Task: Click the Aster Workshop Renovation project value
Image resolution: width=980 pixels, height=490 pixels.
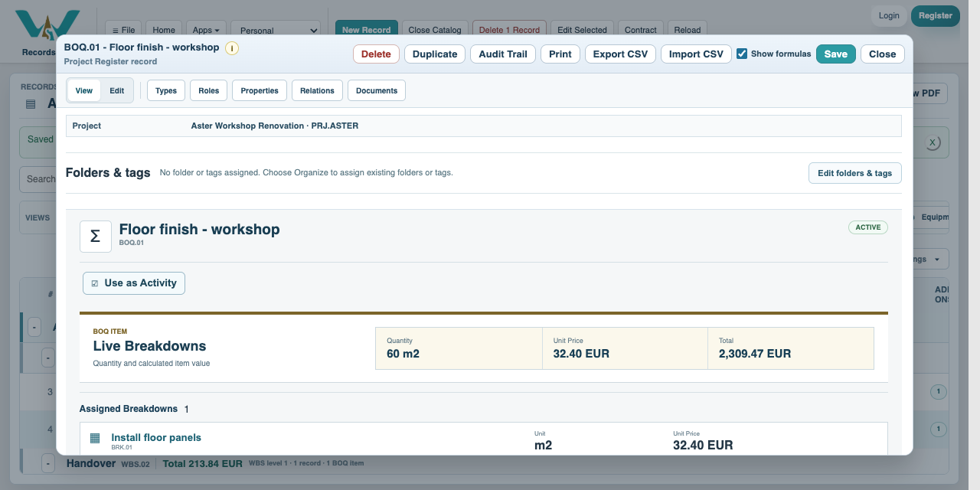Action: click(x=275, y=126)
